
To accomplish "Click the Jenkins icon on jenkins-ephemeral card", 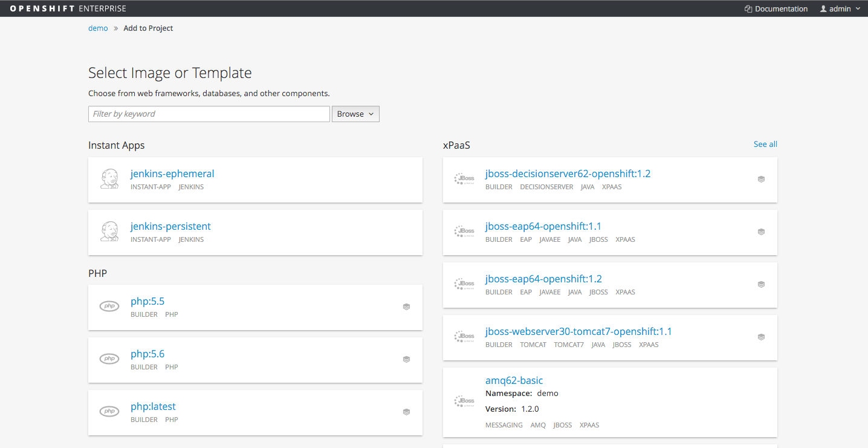I will [109, 179].
